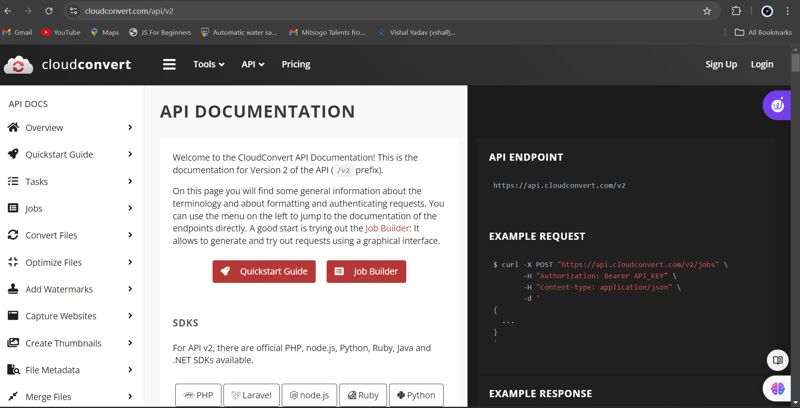This screenshot has width=800, height=408.
Task: Open the Tools dropdown menu
Action: (209, 64)
